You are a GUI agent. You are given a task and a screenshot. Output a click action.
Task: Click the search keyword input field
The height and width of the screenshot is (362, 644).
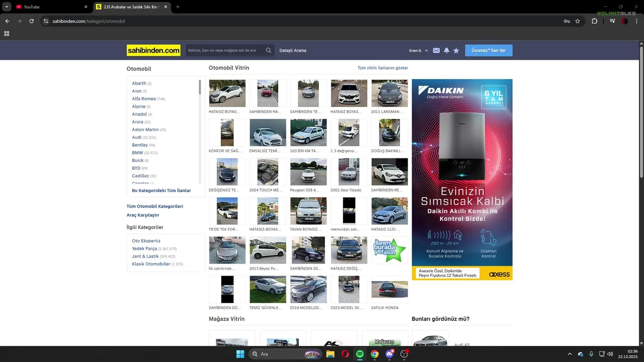coord(225,50)
